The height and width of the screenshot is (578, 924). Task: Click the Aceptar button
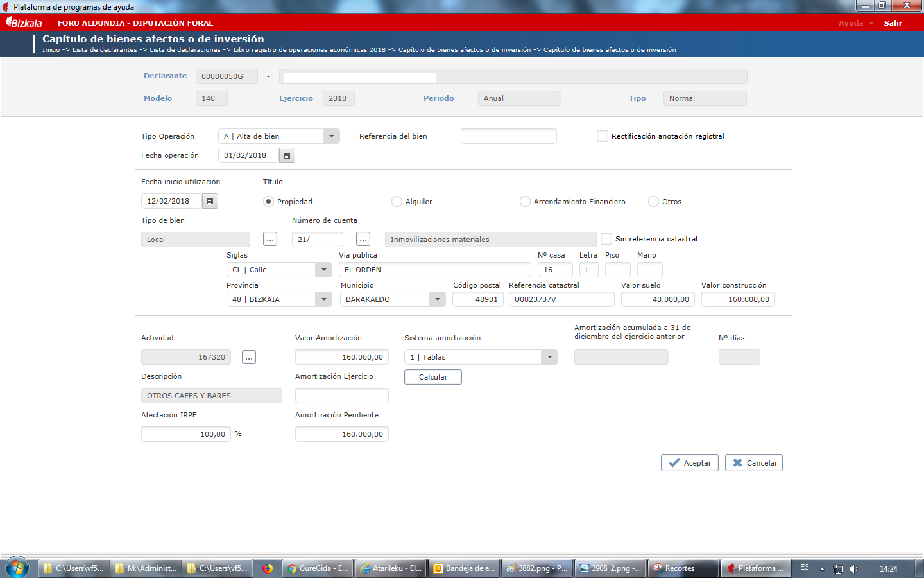[690, 463]
